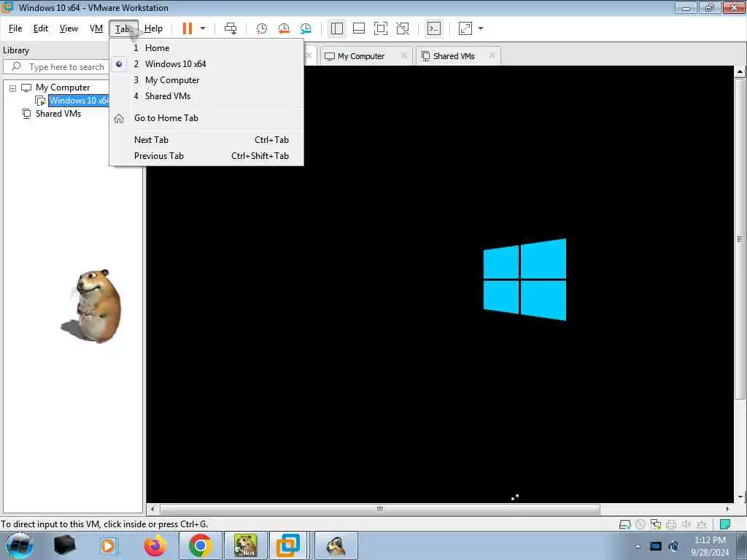Open the Windows Start orb
Viewport: 747px width, 560px height.
coord(20,545)
